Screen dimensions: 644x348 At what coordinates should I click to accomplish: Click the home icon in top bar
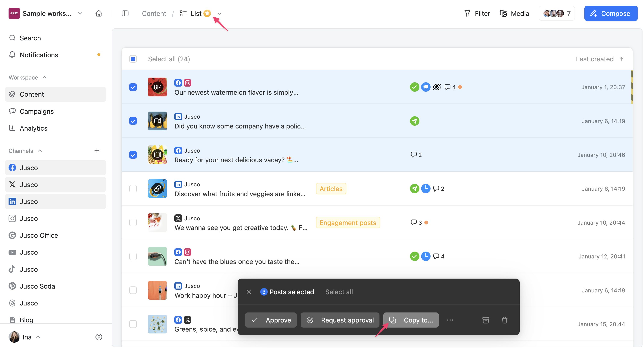[x=99, y=13]
